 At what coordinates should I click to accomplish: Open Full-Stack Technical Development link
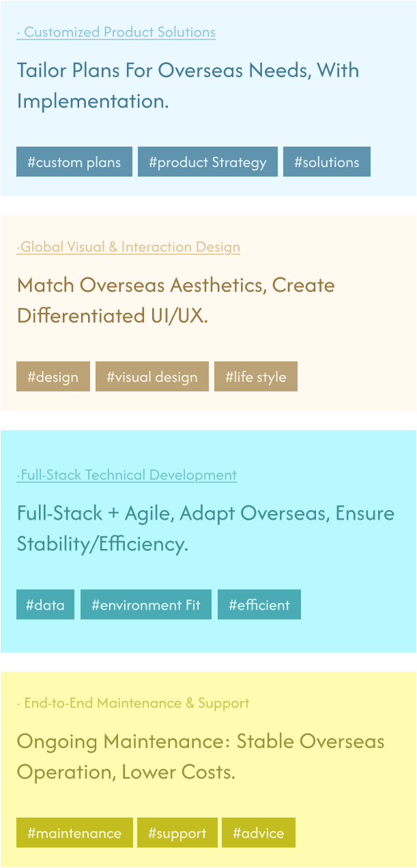click(127, 475)
